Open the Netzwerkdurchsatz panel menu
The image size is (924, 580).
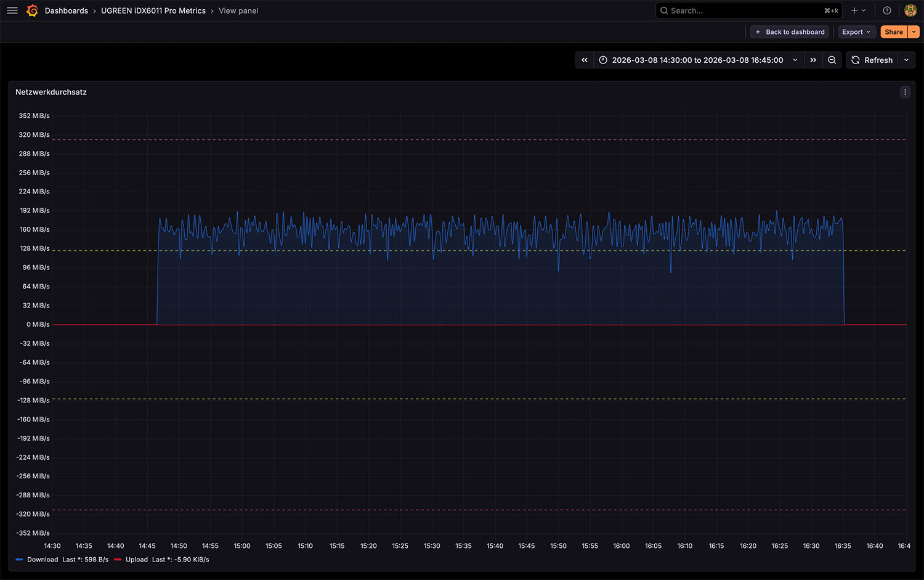905,92
